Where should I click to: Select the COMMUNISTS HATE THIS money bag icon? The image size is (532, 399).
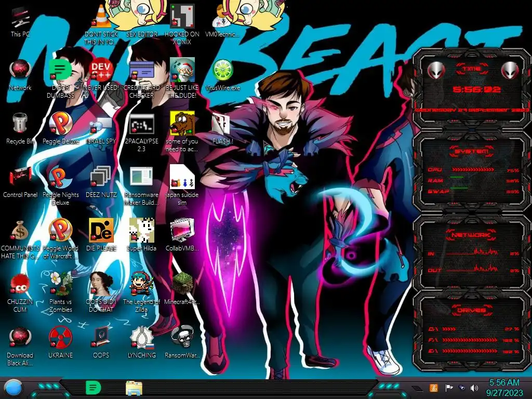coord(20,239)
